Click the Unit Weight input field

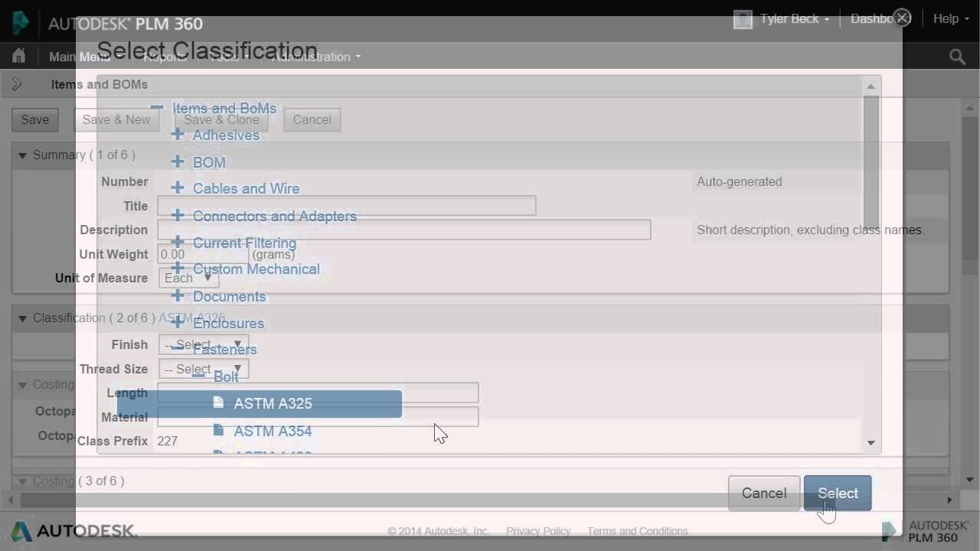(x=202, y=254)
